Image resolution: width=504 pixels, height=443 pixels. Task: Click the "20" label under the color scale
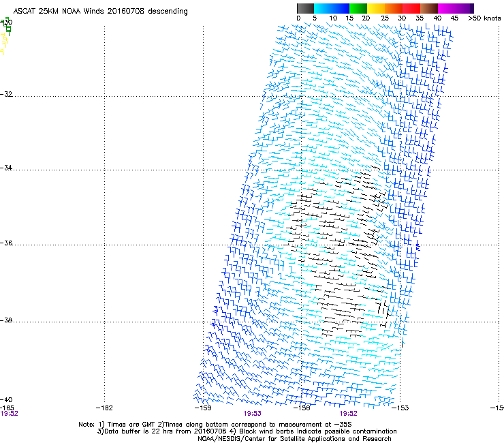[x=366, y=18]
